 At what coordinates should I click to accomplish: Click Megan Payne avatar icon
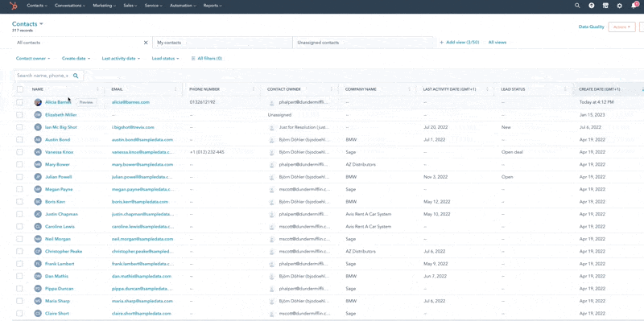tap(38, 189)
